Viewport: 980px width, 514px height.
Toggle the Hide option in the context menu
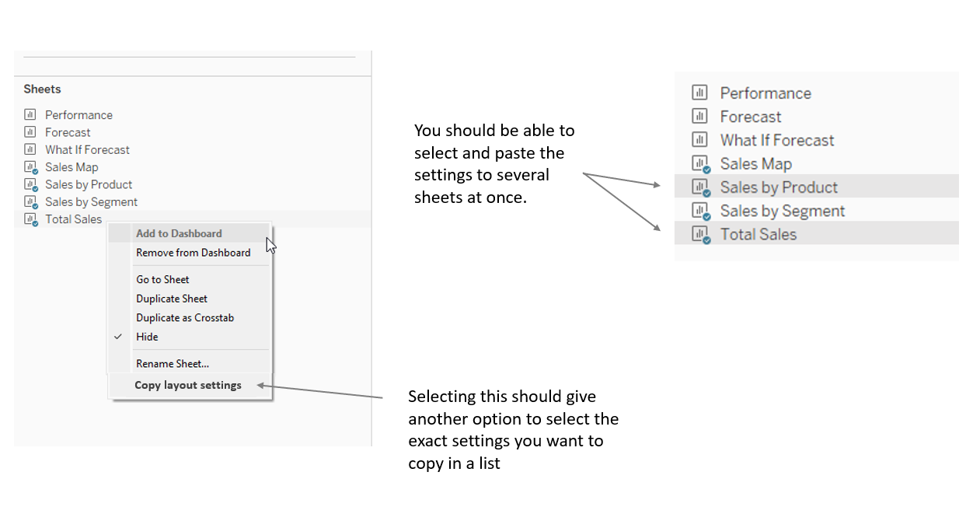147,336
